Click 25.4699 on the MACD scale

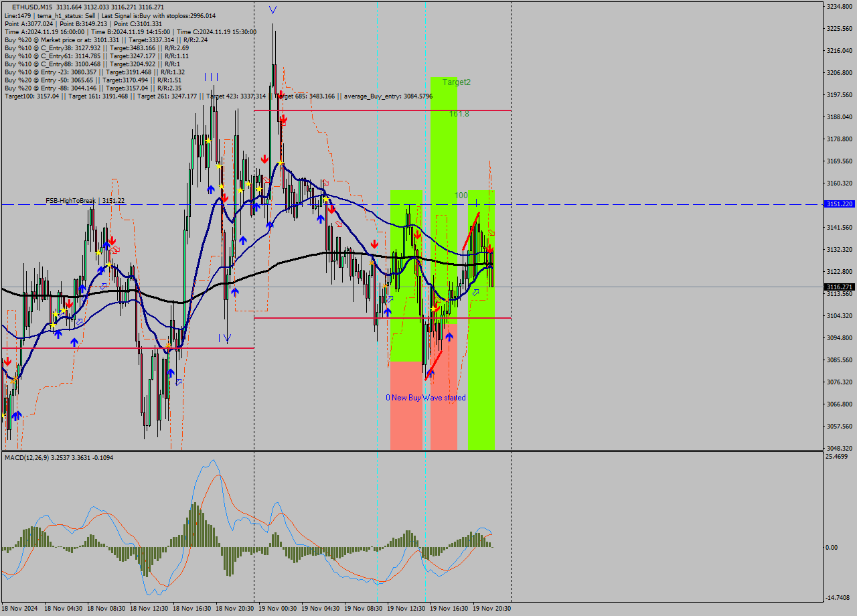point(837,456)
